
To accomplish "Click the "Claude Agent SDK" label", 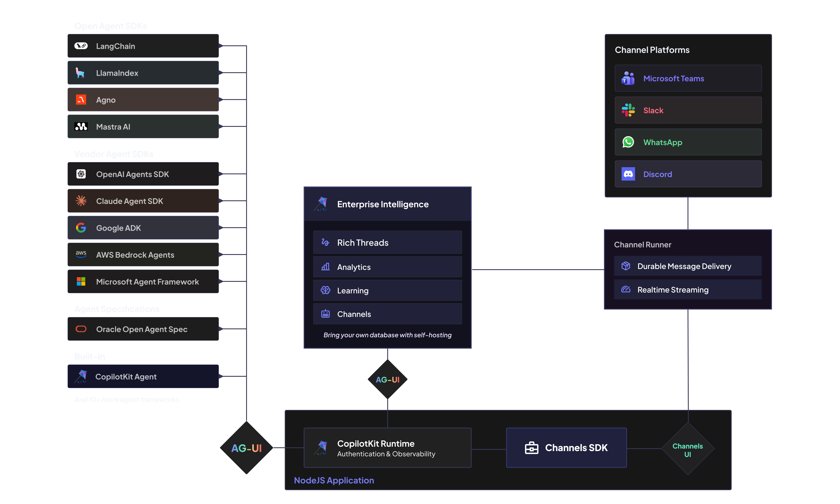I will (129, 201).
